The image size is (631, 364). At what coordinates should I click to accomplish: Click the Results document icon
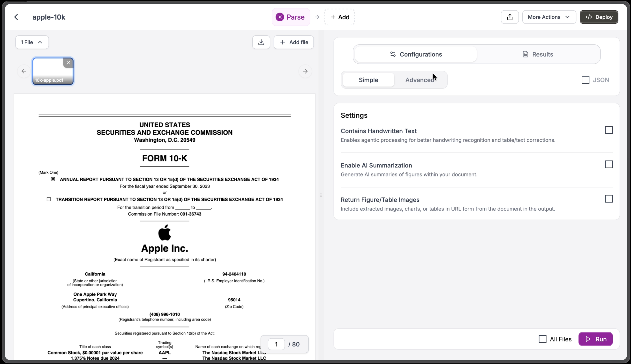point(526,54)
